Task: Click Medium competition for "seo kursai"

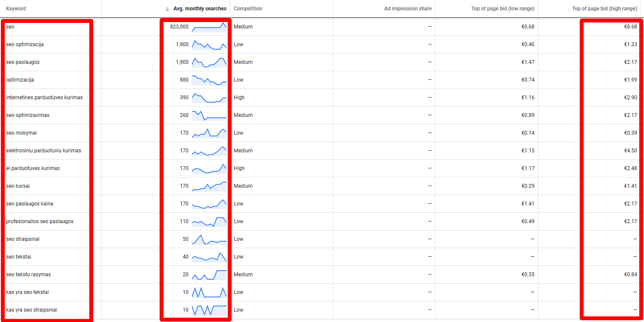Action: pos(243,186)
